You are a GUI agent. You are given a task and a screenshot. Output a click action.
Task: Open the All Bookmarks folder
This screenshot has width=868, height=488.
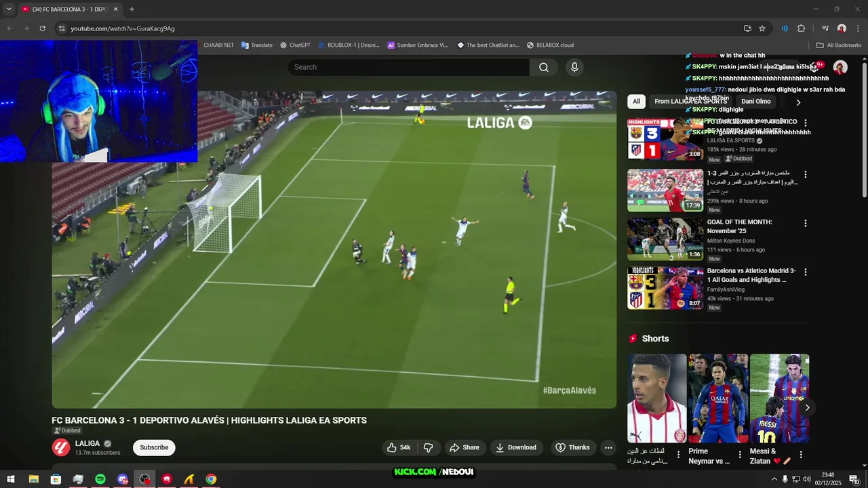[x=839, y=45]
